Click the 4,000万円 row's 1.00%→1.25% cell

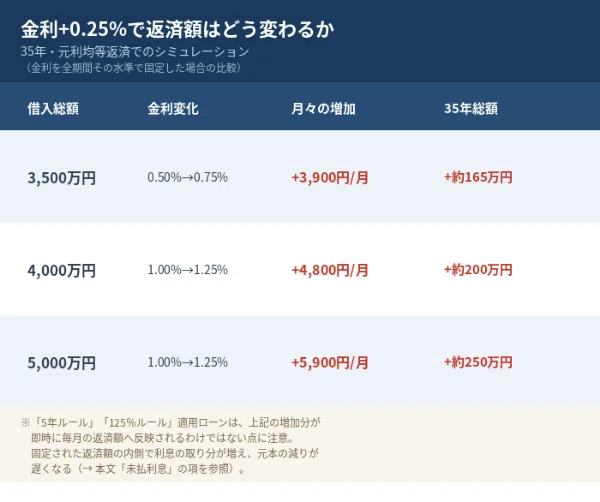188,270
